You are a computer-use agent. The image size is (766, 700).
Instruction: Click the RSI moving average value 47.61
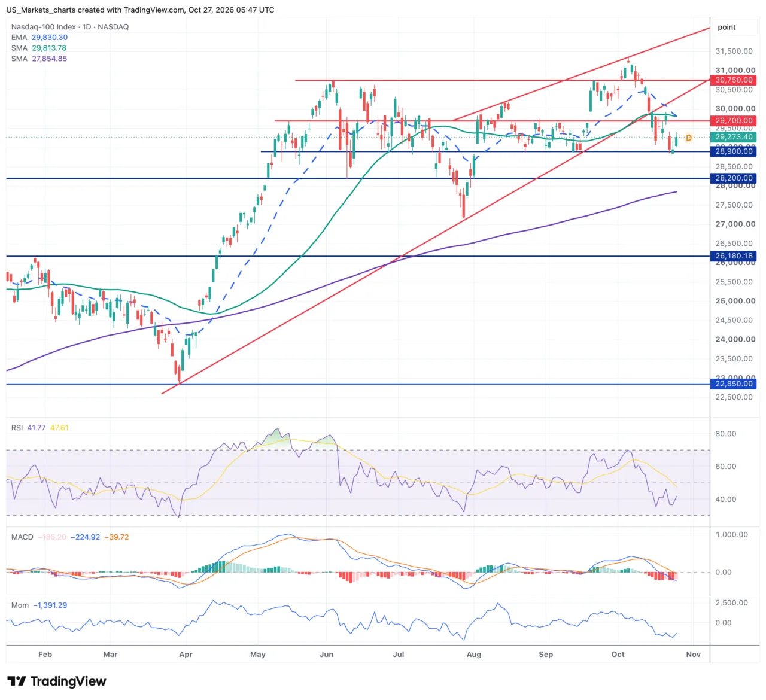coord(59,428)
